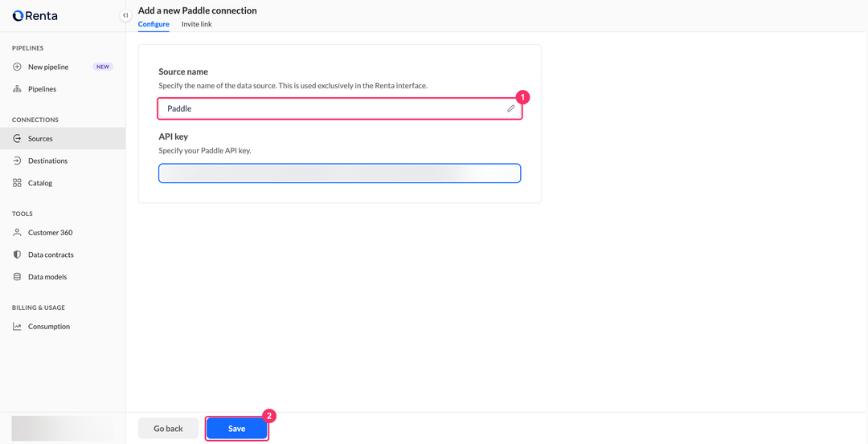The width and height of the screenshot is (868, 444).
Task: Click the 'Add a new Paddle connection' heading
Action: pos(197,10)
